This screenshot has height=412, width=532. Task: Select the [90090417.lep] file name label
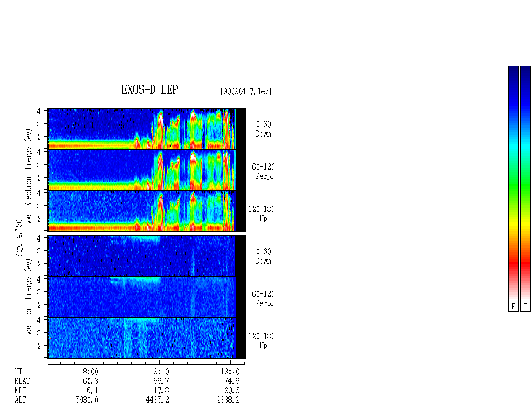pyautogui.click(x=246, y=91)
